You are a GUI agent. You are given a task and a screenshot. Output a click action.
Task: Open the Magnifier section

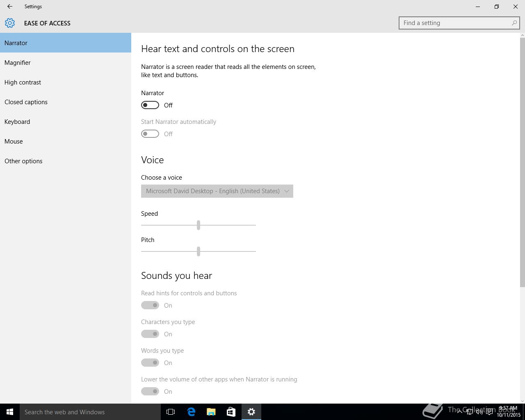coord(66,62)
